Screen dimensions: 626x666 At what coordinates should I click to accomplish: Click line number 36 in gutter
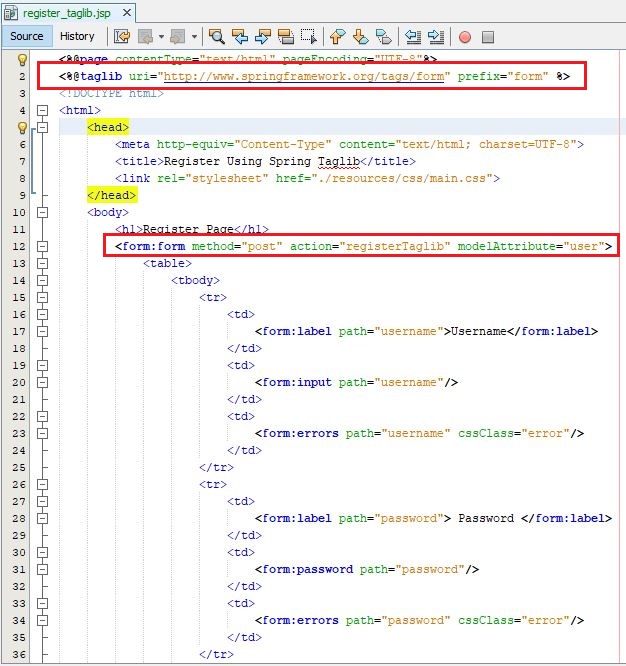[x=19, y=654]
